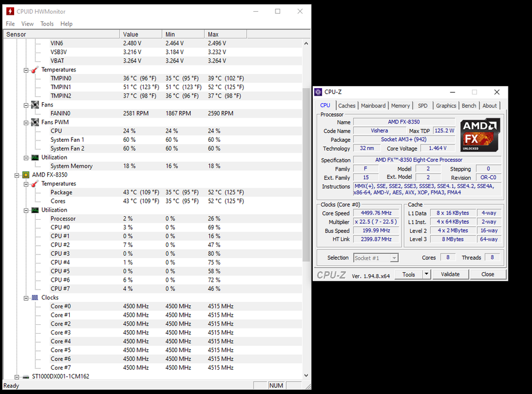This screenshot has height=394, width=532.
Task: Click the CPU-Z title bar chip icon
Action: point(318,92)
